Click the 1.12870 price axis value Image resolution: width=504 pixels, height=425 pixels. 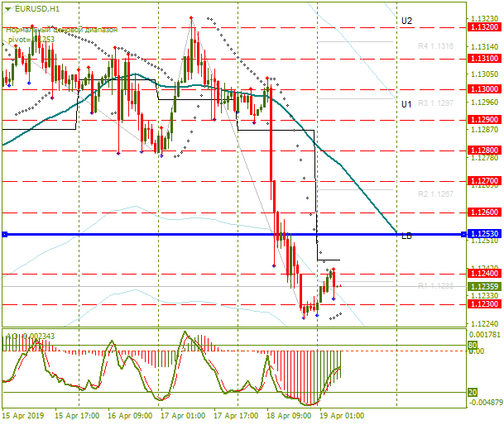485,130
